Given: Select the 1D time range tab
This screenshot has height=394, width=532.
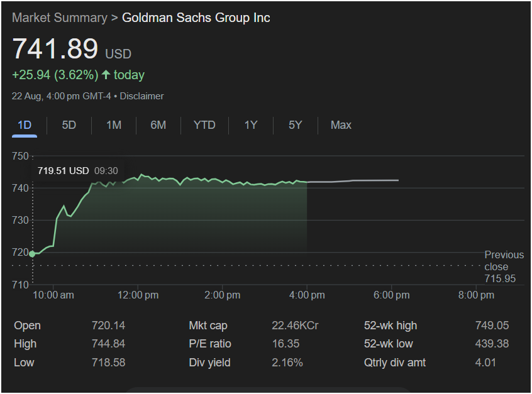Looking at the screenshot, I should pos(25,125).
